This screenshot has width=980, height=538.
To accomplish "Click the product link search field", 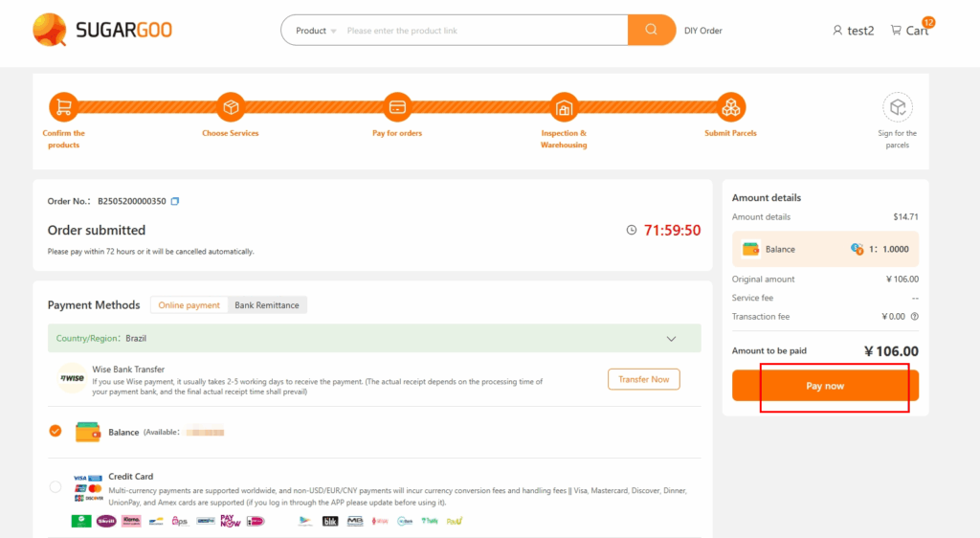I will pyautogui.click(x=484, y=31).
